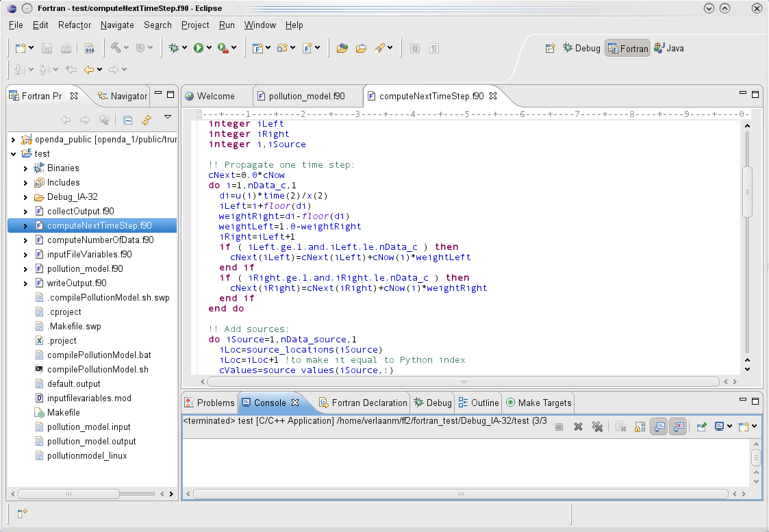Launch the program with the Run icon
The width and height of the screenshot is (769, 532).
(x=199, y=47)
